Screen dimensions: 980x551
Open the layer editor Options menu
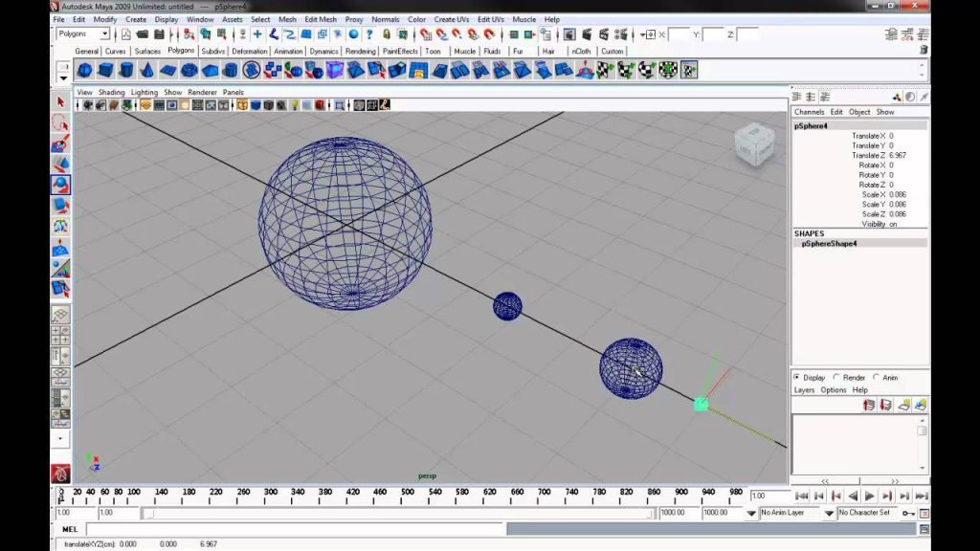834,390
